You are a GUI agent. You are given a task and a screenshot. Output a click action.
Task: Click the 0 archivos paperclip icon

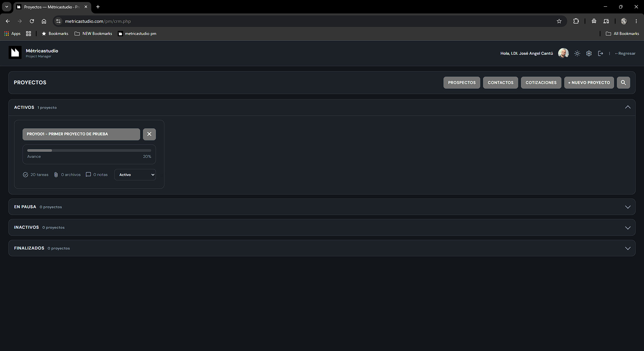(56, 175)
